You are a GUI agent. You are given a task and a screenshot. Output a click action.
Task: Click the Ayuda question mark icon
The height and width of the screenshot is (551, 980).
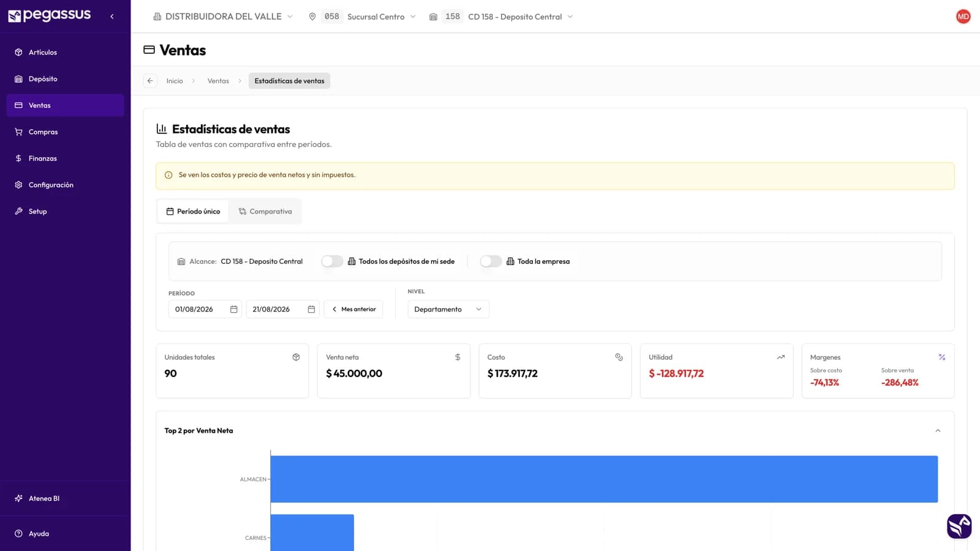[x=18, y=533]
